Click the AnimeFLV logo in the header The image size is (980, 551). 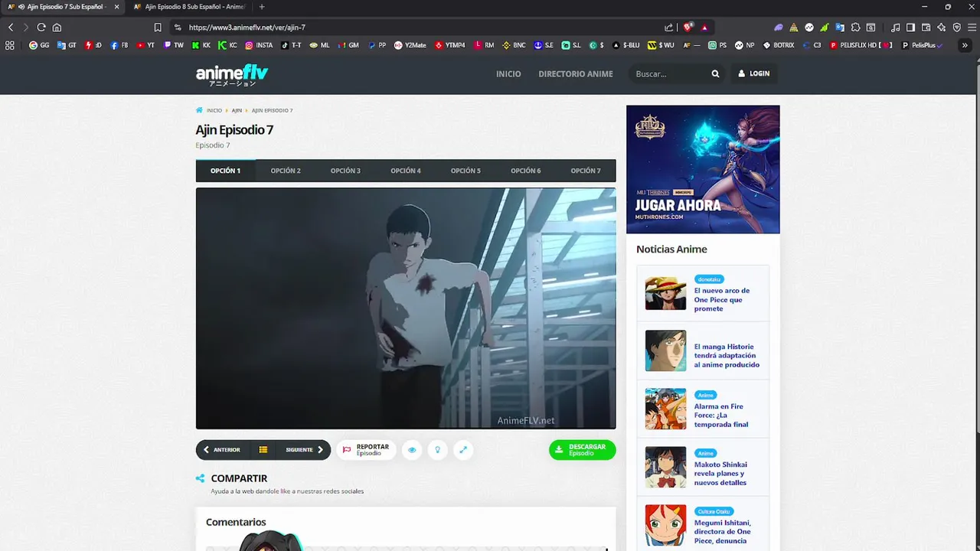point(232,75)
